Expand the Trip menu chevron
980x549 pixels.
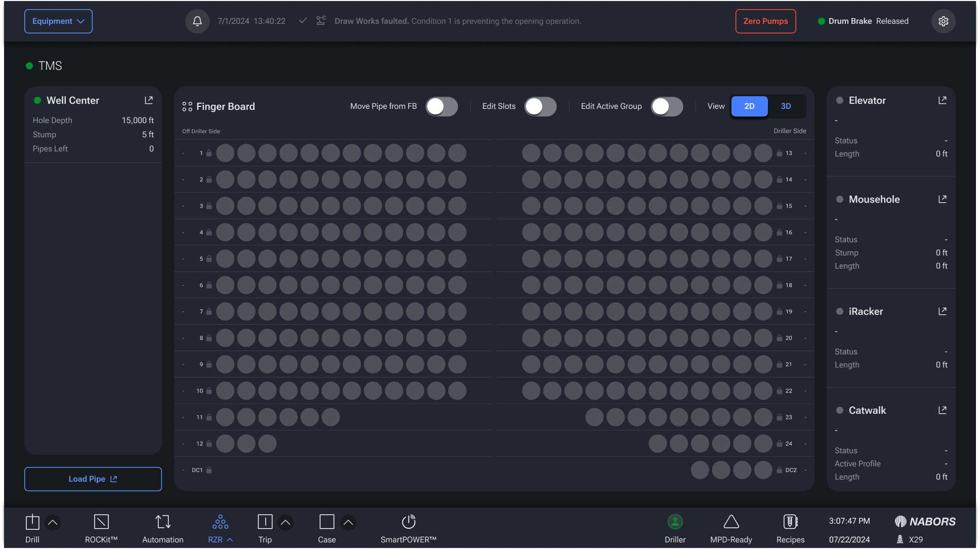click(x=285, y=523)
